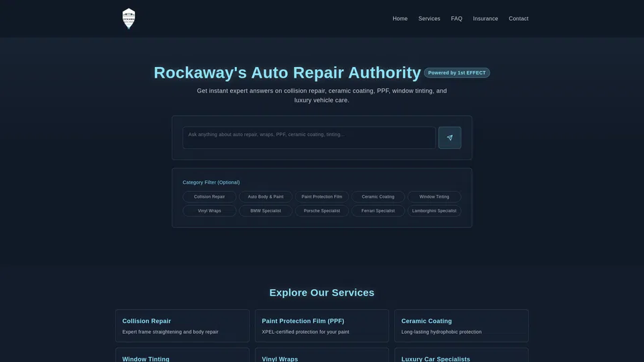Click the Category Filter (Optional) label

(x=211, y=182)
